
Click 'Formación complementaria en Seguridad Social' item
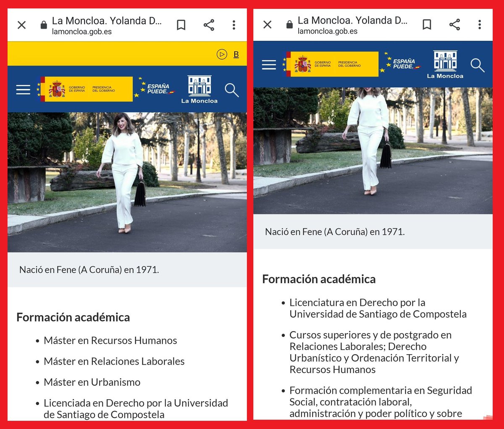(x=381, y=402)
